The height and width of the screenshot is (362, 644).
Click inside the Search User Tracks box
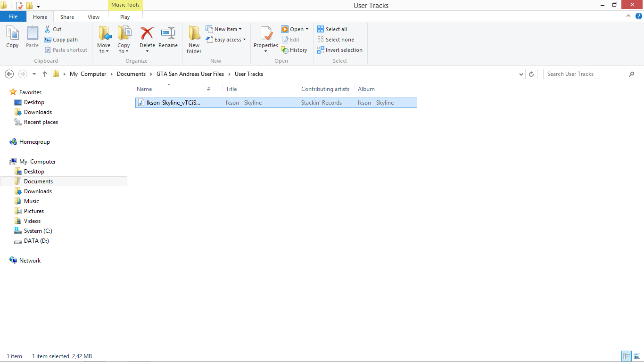coord(585,74)
